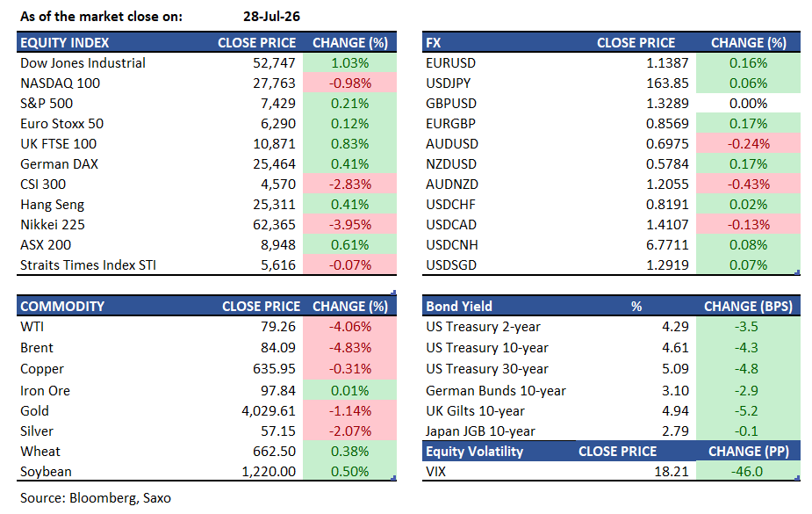Select the market close date 28-Jul-26
Image resolution: width=812 pixels, height=514 pixels.
pyautogui.click(x=271, y=17)
